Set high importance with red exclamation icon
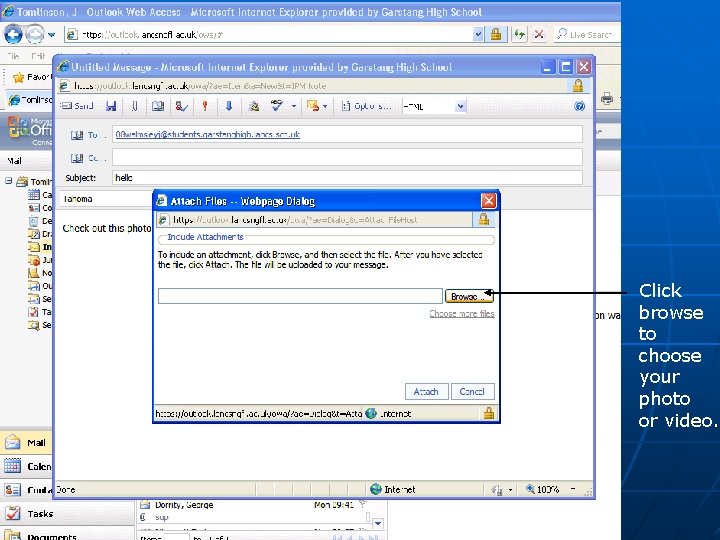This screenshot has width=720, height=540. click(x=205, y=106)
